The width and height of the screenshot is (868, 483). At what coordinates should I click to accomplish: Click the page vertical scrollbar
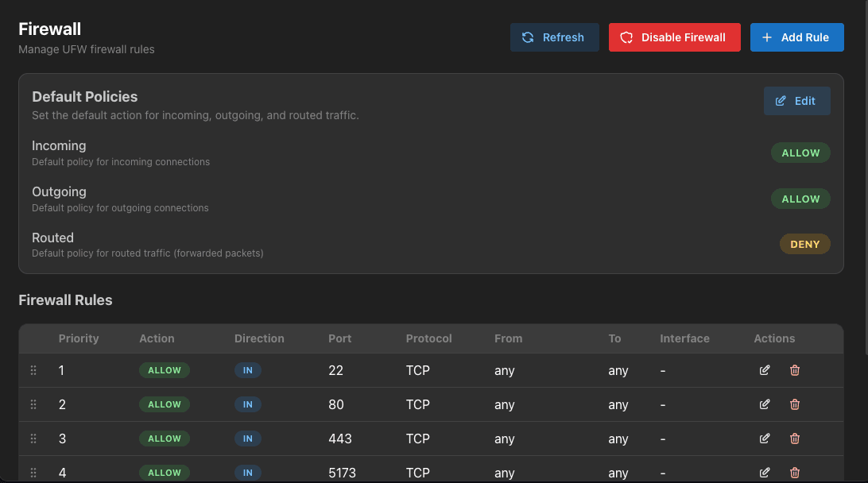866,177
